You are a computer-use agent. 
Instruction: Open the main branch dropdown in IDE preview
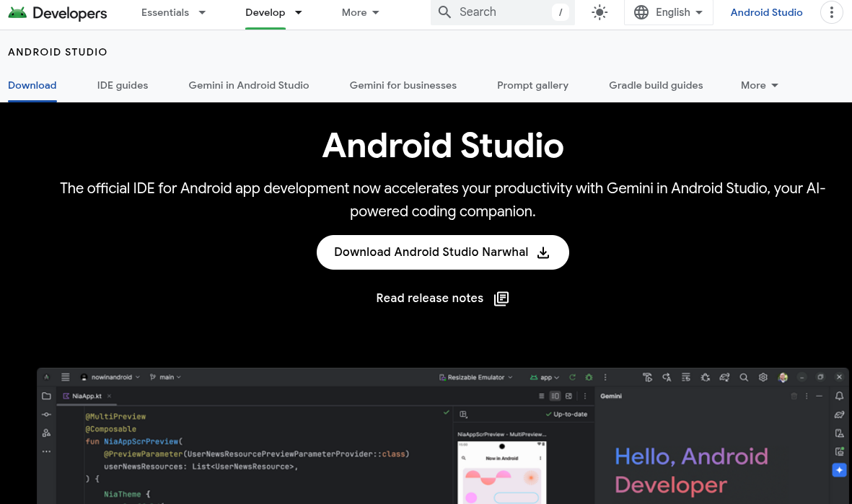click(x=165, y=377)
